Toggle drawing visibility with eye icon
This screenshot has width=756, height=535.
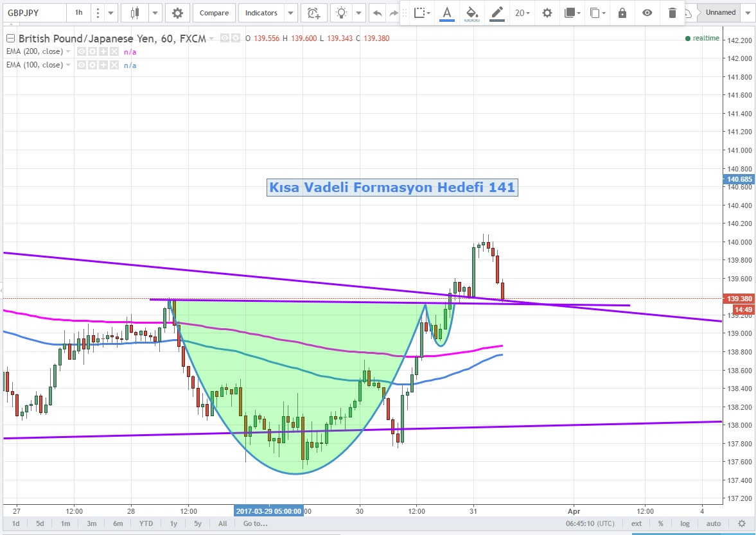647,13
